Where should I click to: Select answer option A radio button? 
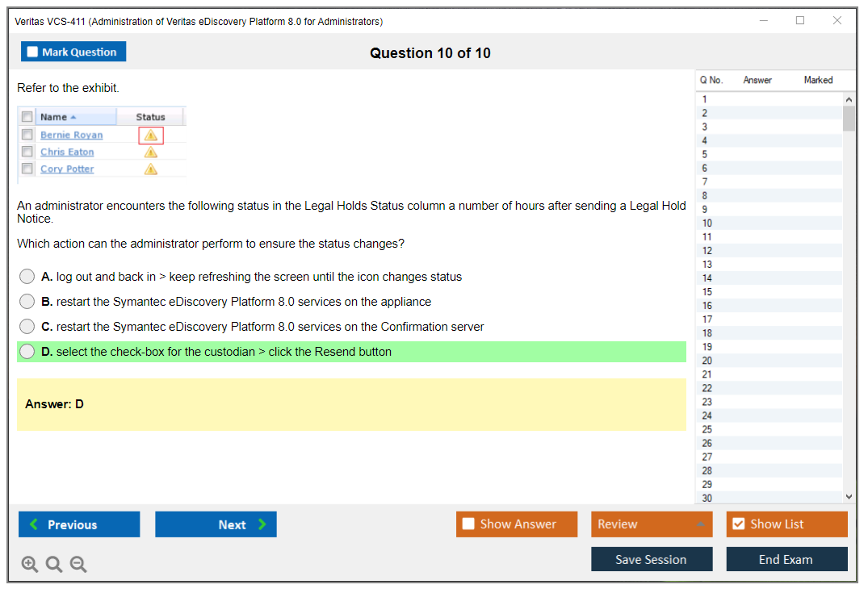tap(27, 277)
